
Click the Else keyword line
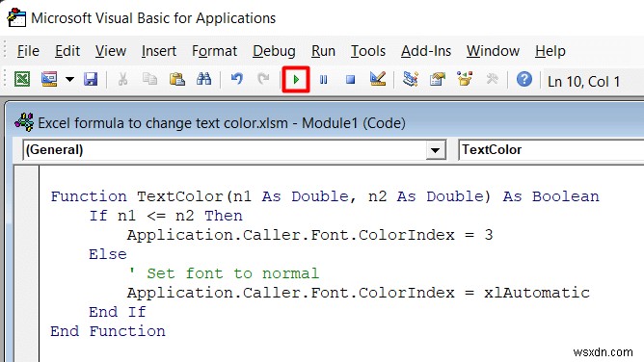[108, 254]
